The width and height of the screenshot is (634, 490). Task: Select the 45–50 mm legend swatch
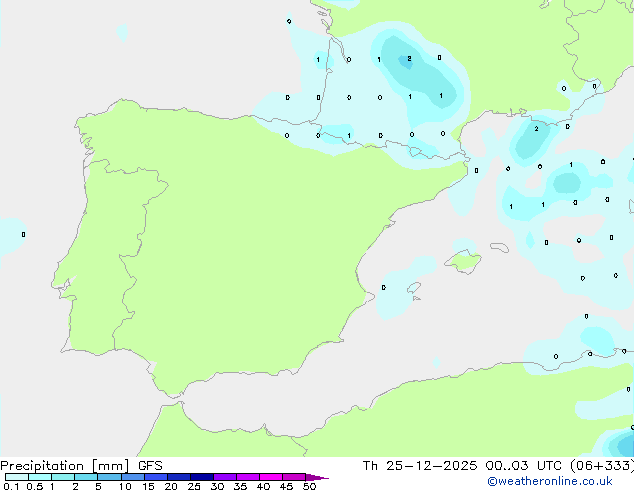294,477
